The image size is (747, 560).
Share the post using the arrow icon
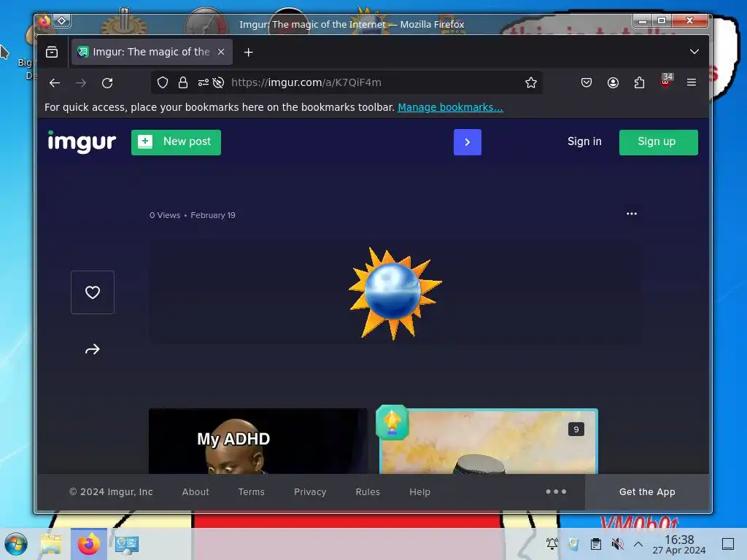point(93,349)
